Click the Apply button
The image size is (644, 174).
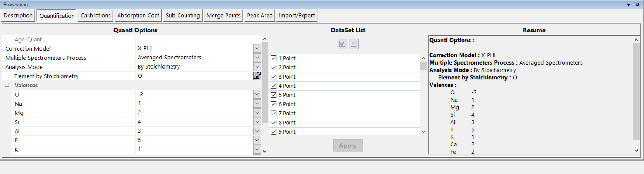[x=348, y=145]
